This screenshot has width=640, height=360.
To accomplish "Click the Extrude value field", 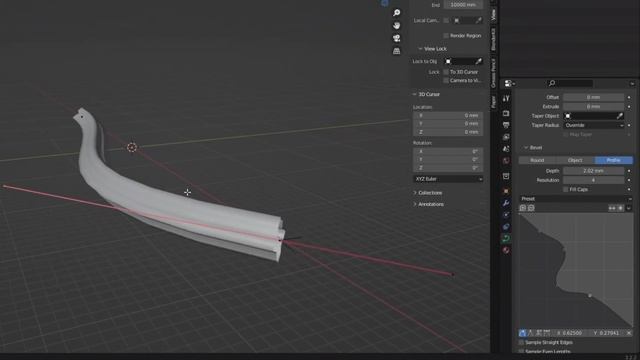I will 593,107.
